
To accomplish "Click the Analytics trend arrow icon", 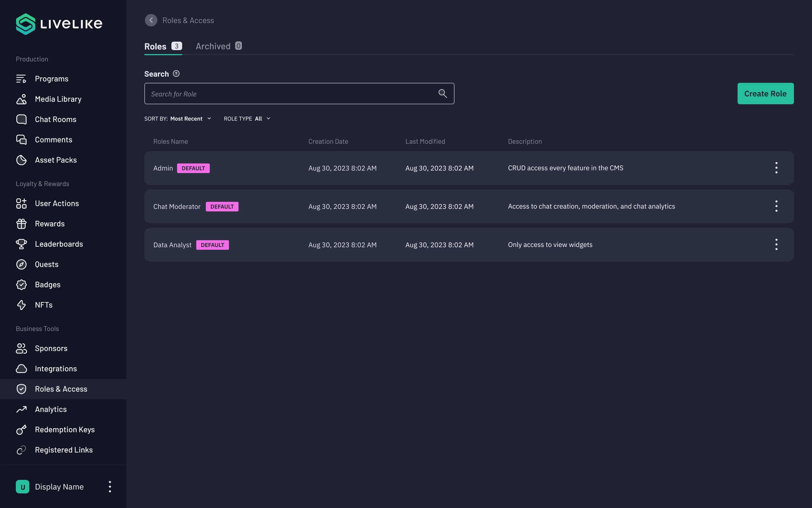I will point(21,409).
